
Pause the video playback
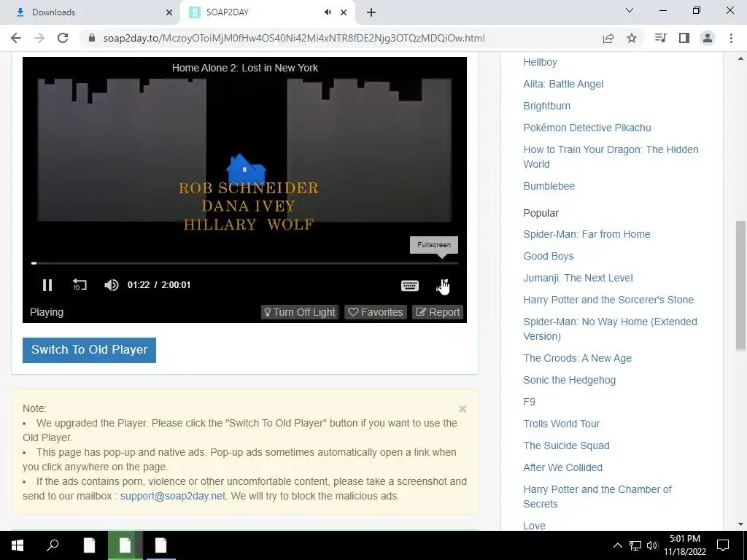click(x=47, y=285)
